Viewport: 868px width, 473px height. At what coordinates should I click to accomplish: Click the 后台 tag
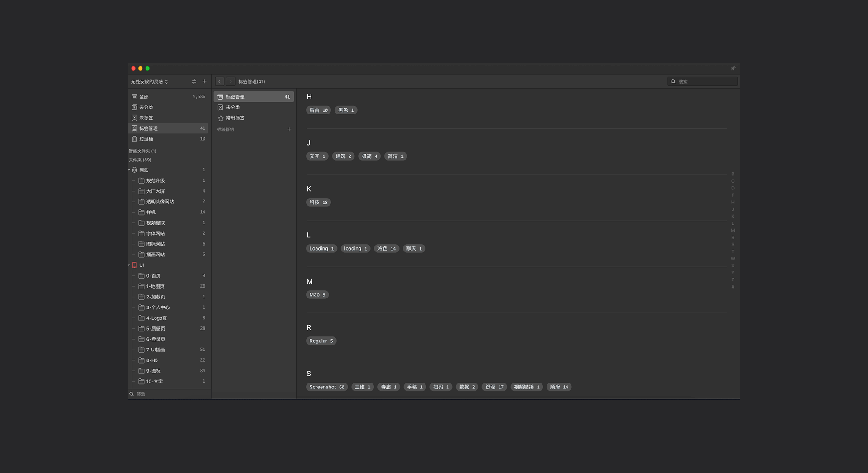(318, 110)
